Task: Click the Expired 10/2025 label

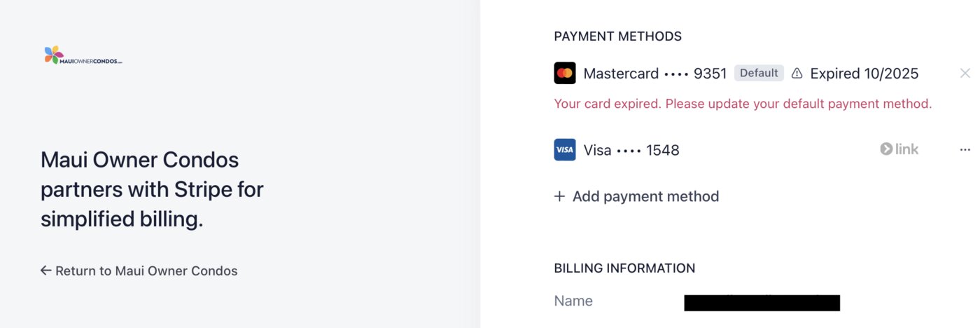Action: pos(864,74)
